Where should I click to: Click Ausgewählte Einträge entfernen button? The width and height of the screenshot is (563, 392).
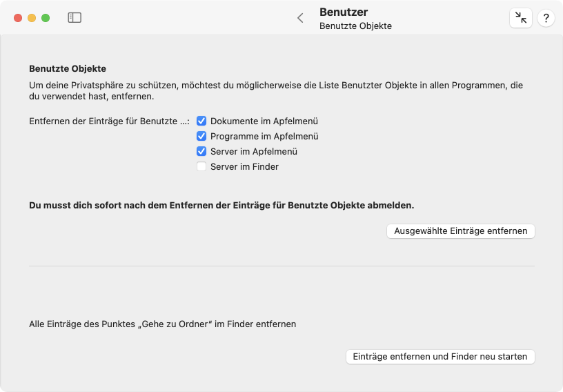461,231
